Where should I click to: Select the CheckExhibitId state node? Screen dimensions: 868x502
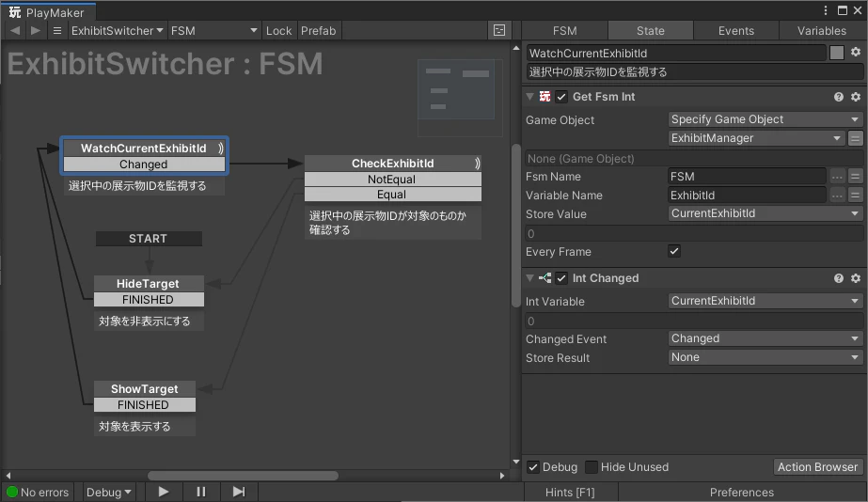393,164
